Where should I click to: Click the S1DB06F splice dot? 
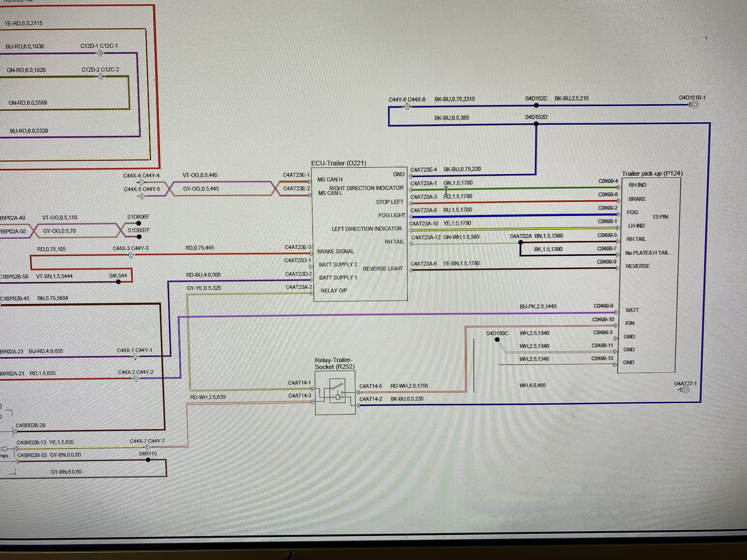click(139, 223)
